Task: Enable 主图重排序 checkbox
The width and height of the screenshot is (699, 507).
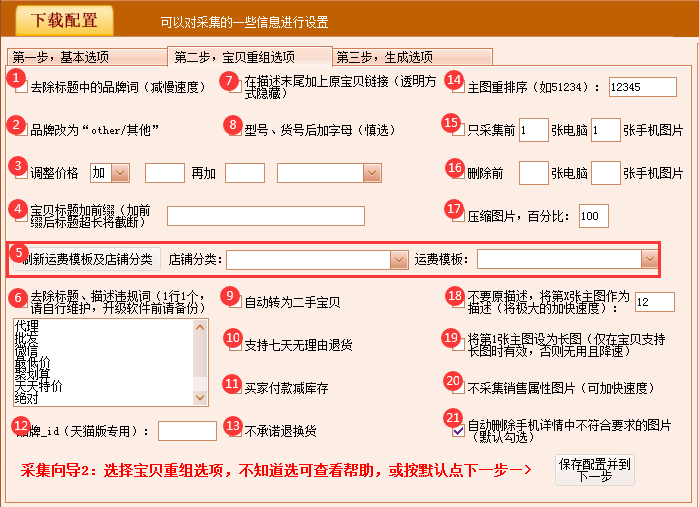Action: [458, 87]
